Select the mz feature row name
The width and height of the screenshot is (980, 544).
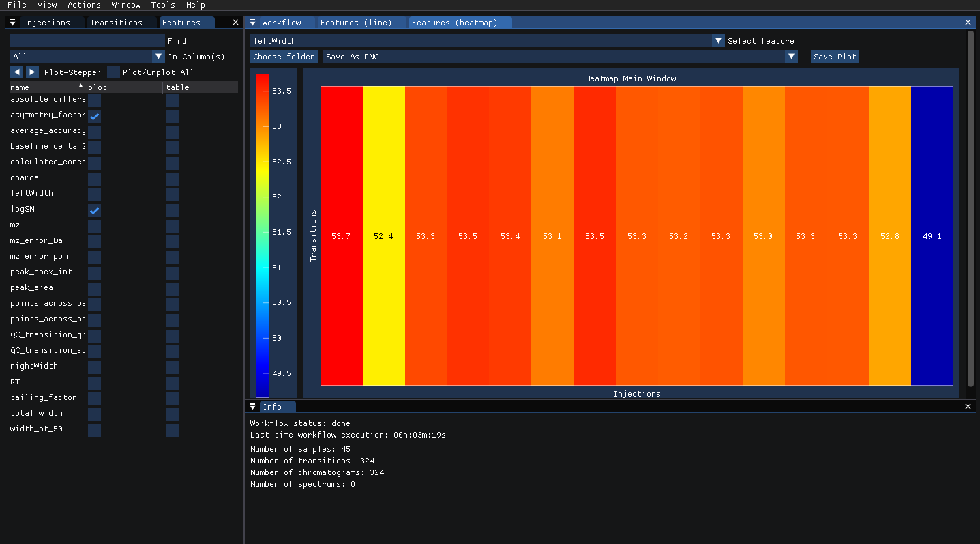coord(15,225)
